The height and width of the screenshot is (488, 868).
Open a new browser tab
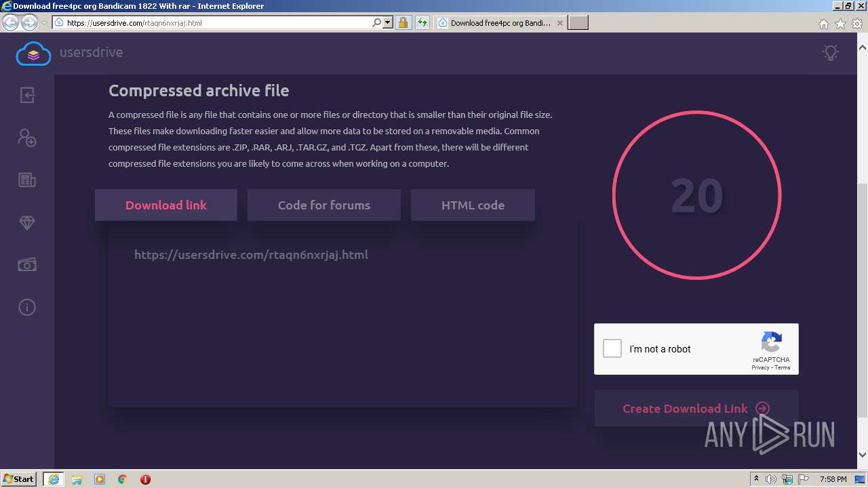tap(578, 22)
